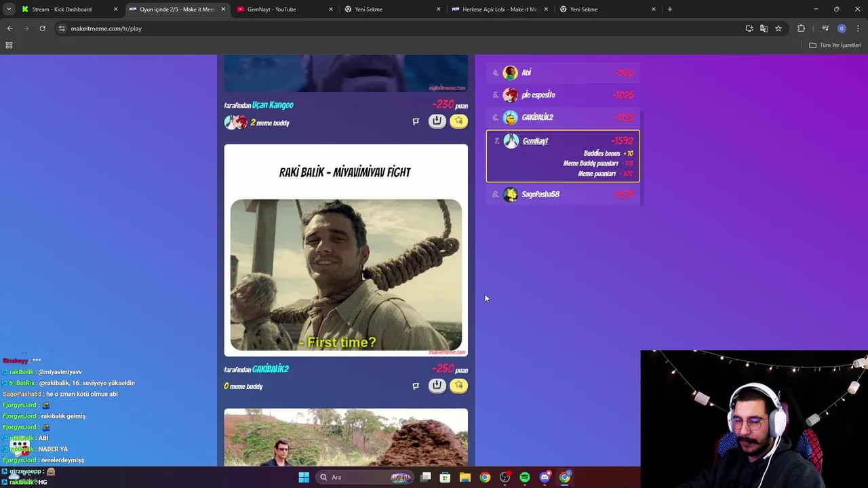
Task: Click the meme buddy avatars under Uçan Kangoo
Action: pyautogui.click(x=236, y=123)
